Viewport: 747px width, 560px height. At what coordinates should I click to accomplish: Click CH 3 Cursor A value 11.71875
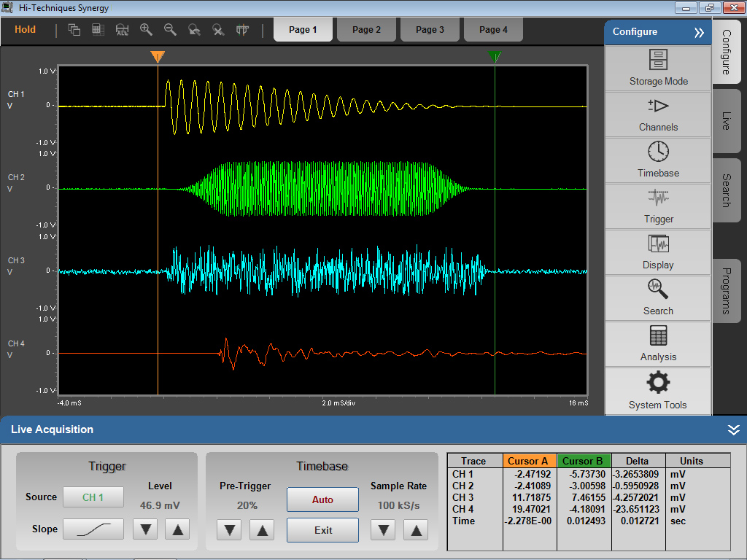(531, 497)
